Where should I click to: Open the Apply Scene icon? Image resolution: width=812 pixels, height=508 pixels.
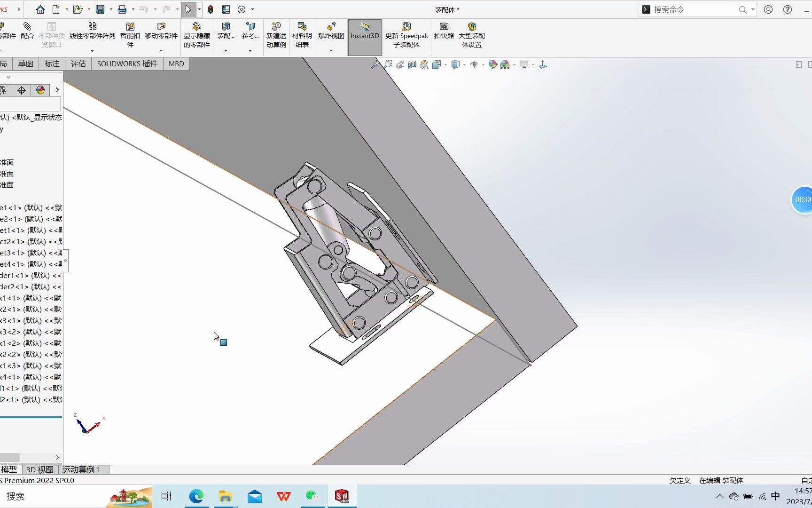pyautogui.click(x=505, y=64)
